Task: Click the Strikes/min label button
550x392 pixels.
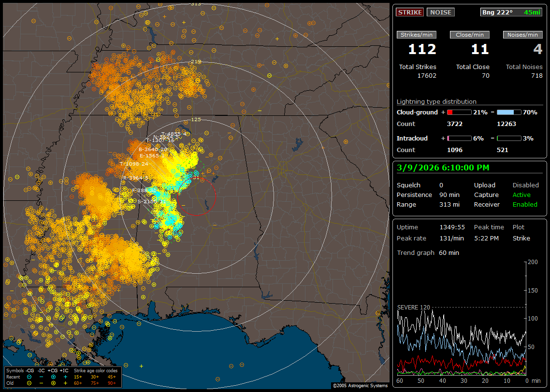Action: tap(417, 35)
